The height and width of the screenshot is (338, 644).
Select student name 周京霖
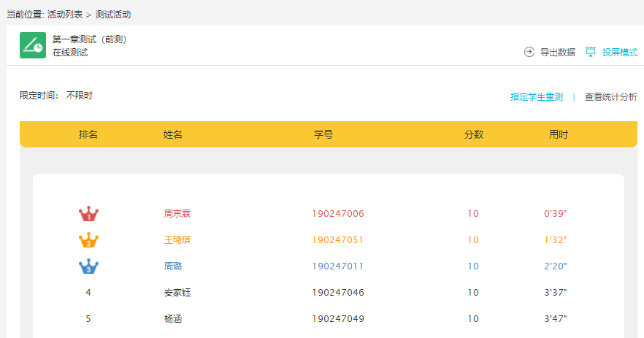177,214
